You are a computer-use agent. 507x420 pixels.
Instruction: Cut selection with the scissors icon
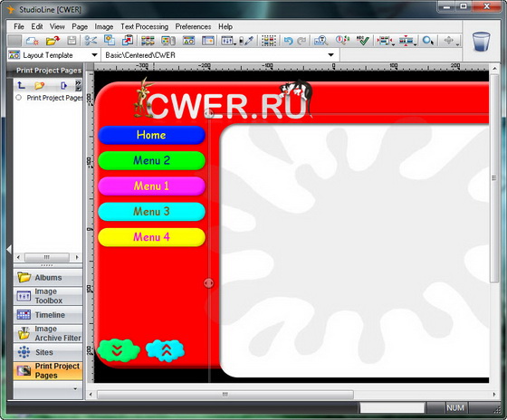(x=91, y=41)
